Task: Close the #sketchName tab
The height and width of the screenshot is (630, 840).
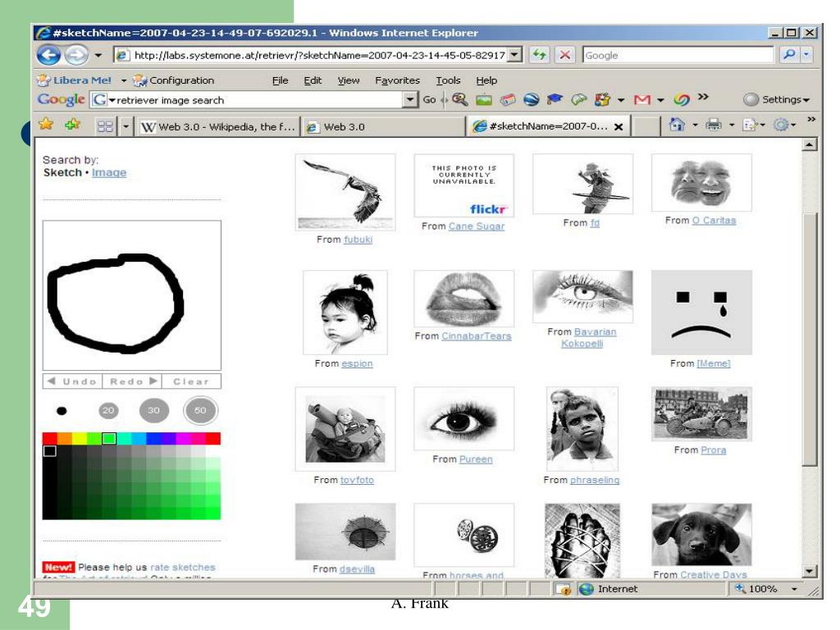Action: pos(619,127)
